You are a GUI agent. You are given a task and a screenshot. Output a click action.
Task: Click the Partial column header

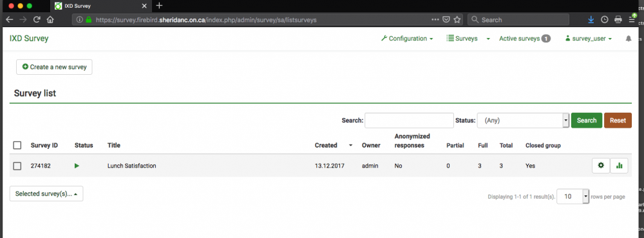[x=455, y=145]
